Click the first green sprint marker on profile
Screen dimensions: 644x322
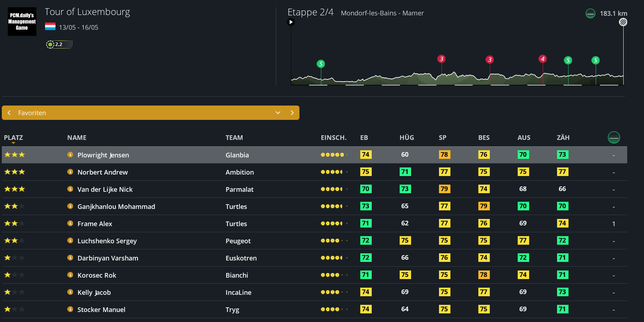[321, 64]
